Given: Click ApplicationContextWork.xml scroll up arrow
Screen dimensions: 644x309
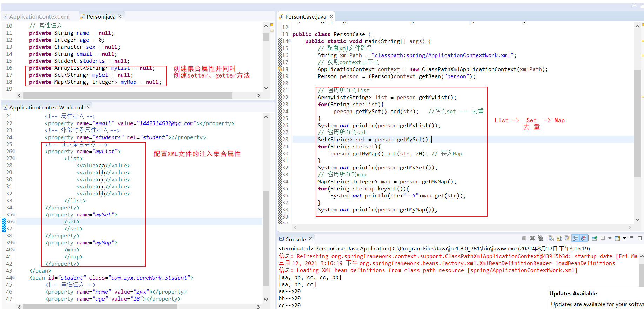Looking at the screenshot, I should click(x=266, y=116).
